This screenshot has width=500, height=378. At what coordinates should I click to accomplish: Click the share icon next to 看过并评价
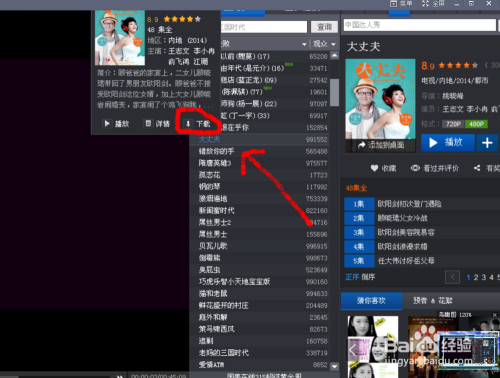click(477, 168)
